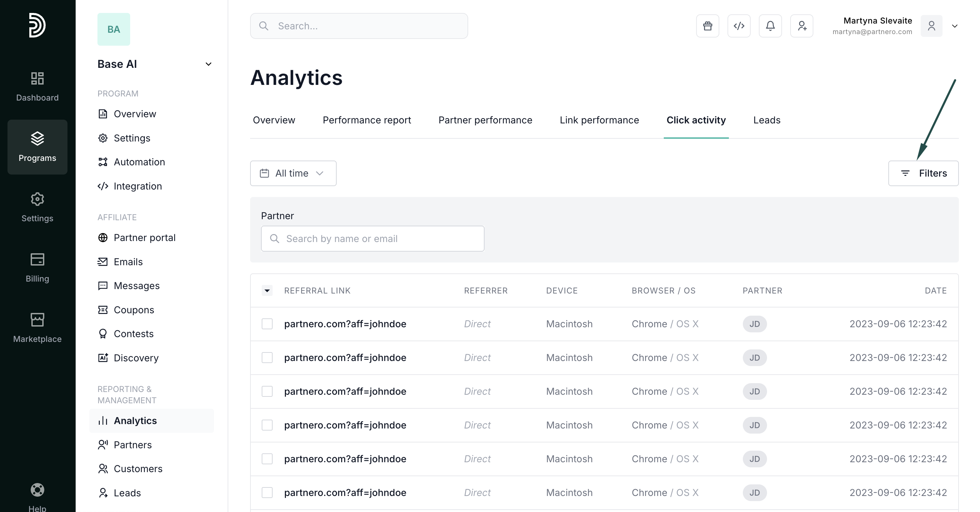
Task: Open the code integration icon in header
Action: pyautogui.click(x=739, y=26)
